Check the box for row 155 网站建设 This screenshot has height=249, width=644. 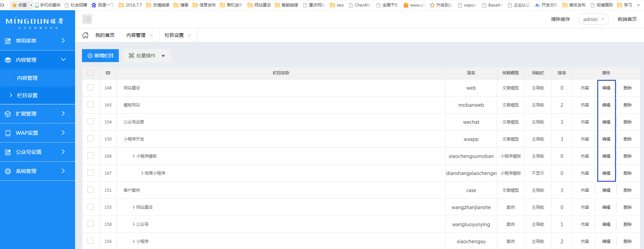[x=90, y=207]
